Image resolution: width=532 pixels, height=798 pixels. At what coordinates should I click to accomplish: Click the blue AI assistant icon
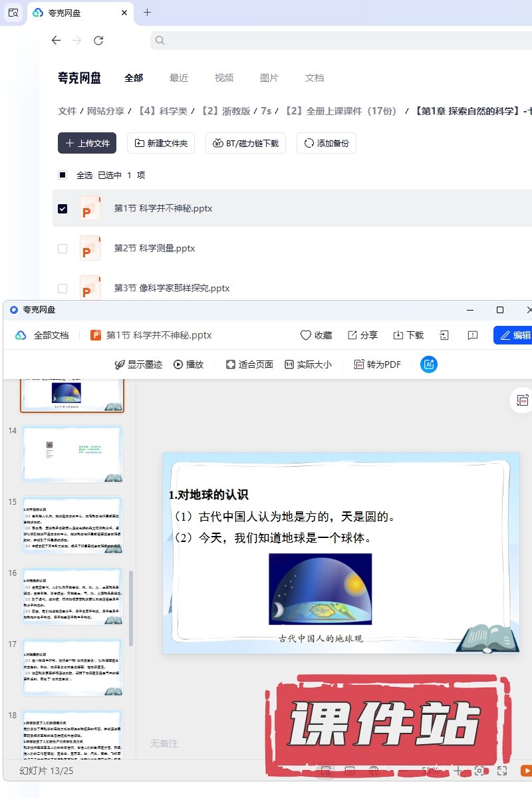(x=429, y=364)
